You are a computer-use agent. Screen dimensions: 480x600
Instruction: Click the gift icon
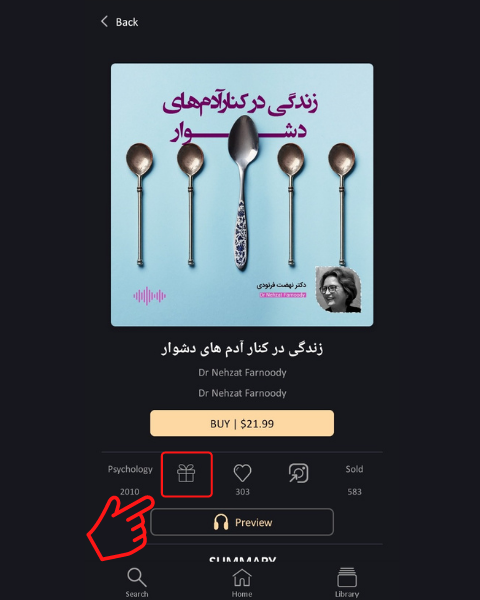click(x=186, y=473)
